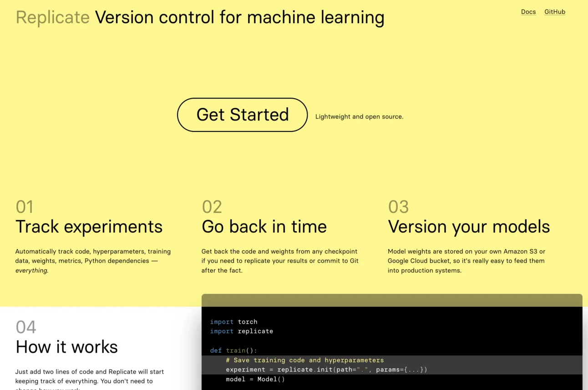Open the Docs link

(528, 12)
